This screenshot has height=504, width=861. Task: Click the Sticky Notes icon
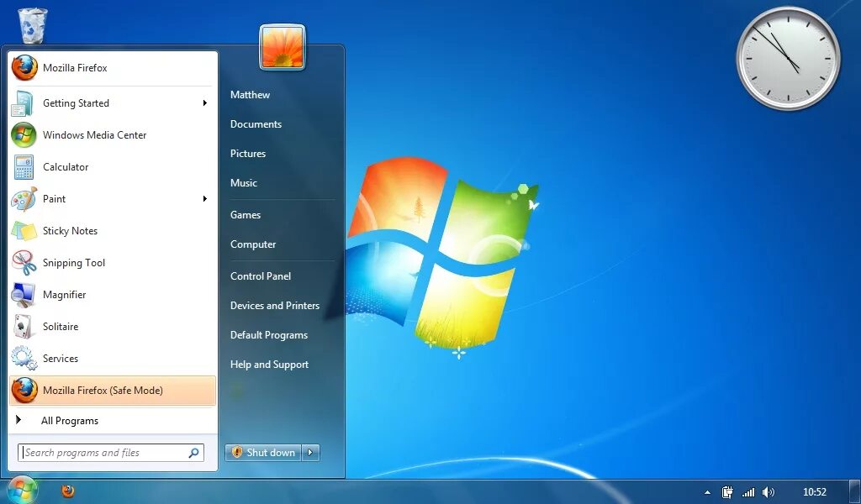tap(24, 230)
